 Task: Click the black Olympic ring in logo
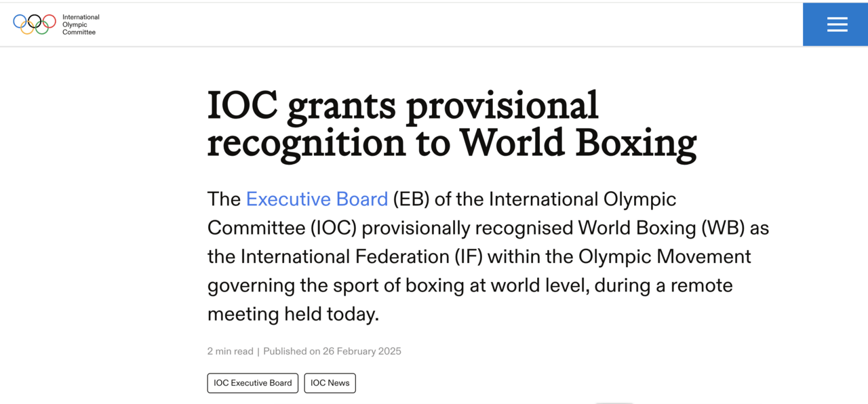35,21
